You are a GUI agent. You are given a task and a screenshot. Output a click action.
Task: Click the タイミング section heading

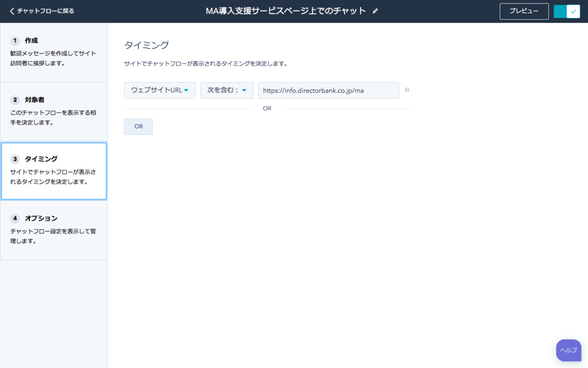pyautogui.click(x=147, y=45)
